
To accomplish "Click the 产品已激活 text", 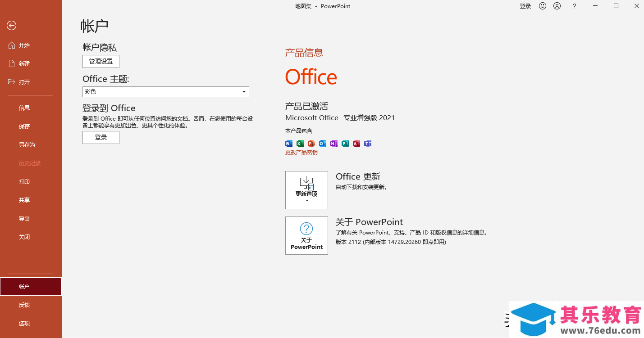I will coord(307,106).
